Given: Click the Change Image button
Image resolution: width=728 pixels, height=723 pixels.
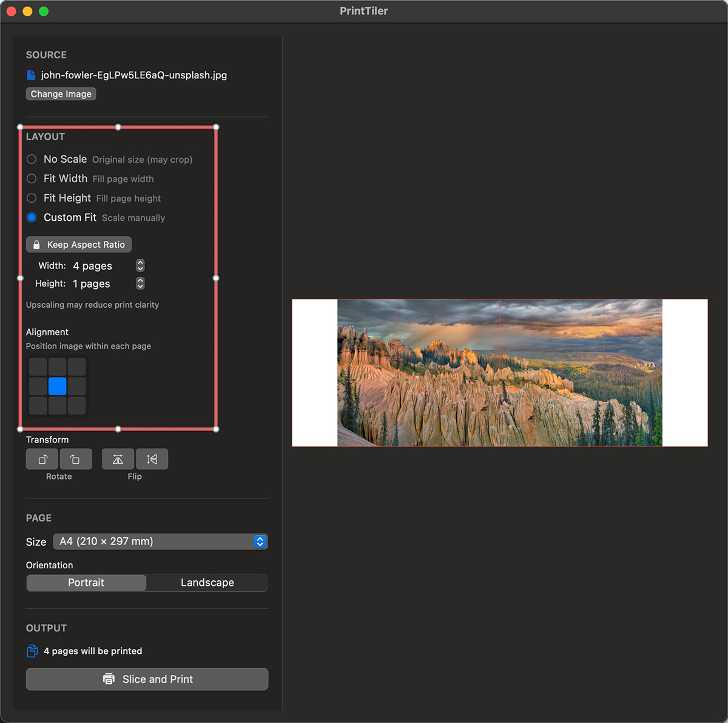Looking at the screenshot, I should click(x=61, y=93).
